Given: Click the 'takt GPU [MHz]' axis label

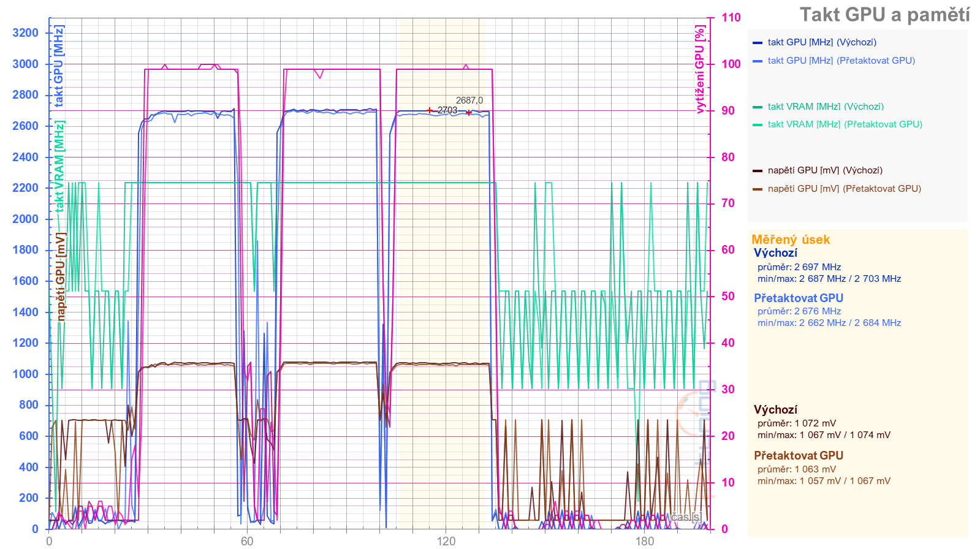Looking at the screenshot, I should pos(59,66).
